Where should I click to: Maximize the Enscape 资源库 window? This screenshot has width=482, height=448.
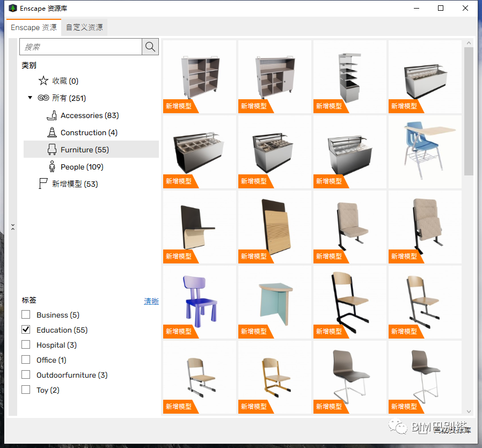[441, 8]
